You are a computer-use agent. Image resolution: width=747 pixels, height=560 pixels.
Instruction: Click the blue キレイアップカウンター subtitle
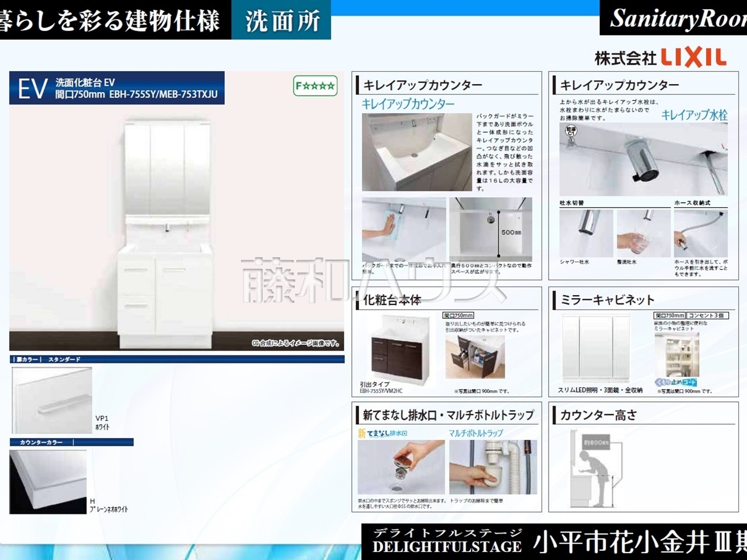[408, 104]
